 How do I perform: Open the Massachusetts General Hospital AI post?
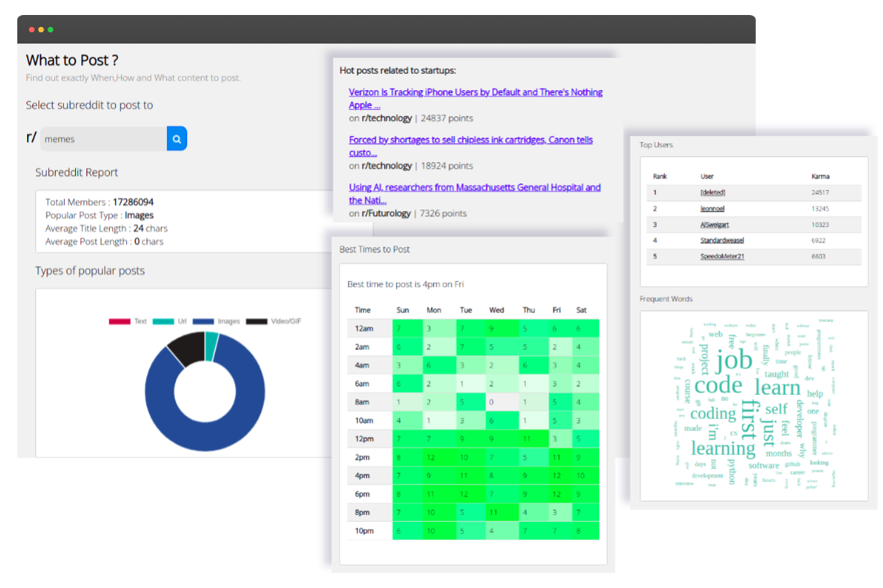[474, 188]
